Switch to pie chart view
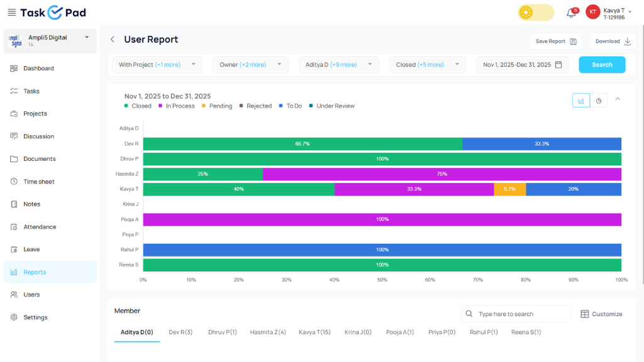Screen dimensions: 644x362 point(599,101)
